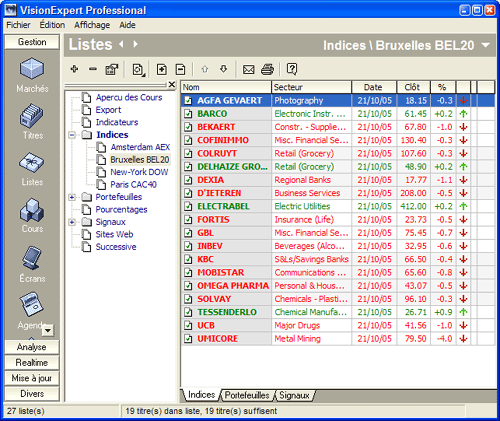
Task: Click the Divers panel button
Action: click(32, 394)
